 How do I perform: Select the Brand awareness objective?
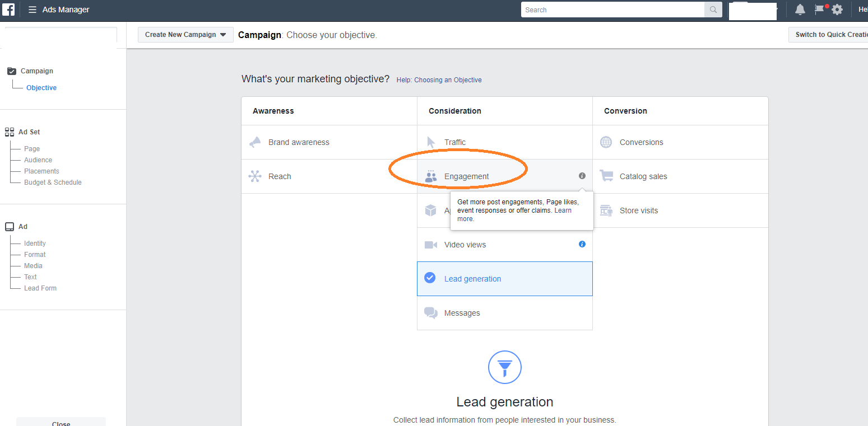[329, 142]
